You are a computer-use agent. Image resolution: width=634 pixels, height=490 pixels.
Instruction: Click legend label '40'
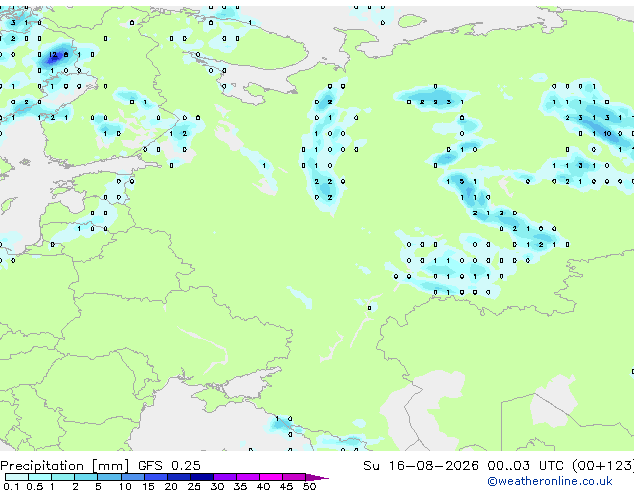[x=263, y=486]
